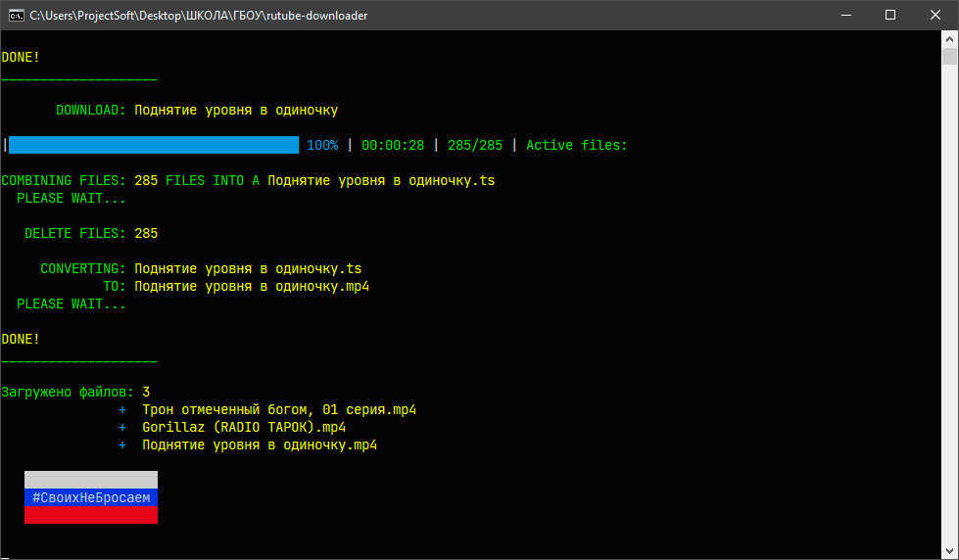Click the scrollbar down arrow

(x=950, y=551)
